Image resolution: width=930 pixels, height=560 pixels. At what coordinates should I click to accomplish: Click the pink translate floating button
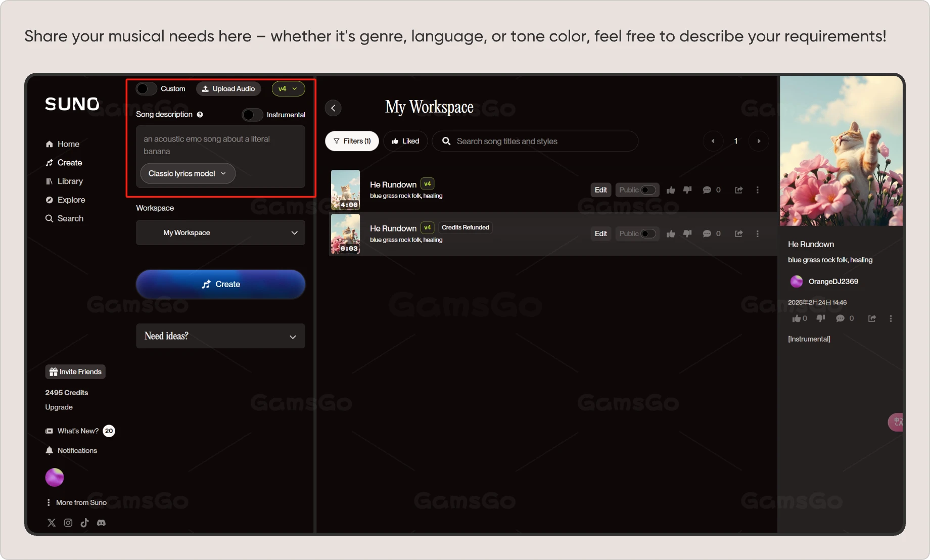pos(896,422)
